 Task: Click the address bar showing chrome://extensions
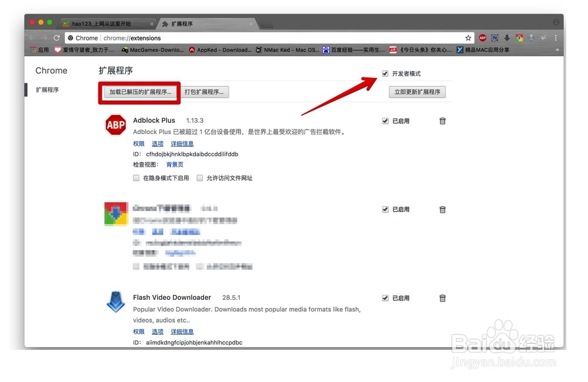[x=269, y=38]
